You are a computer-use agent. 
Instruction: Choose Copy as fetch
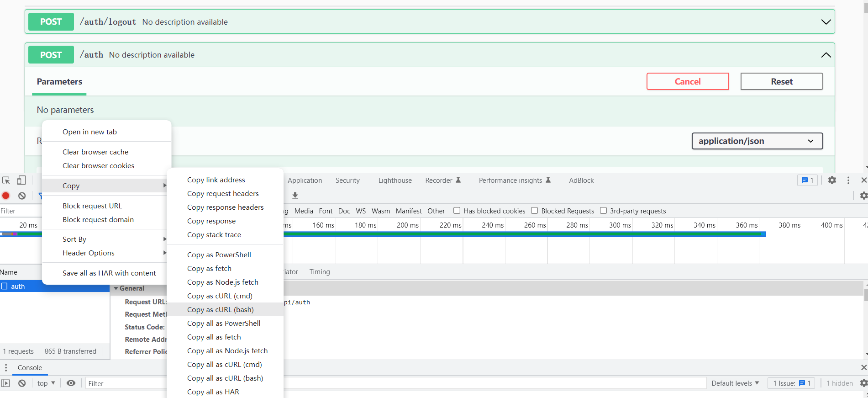[x=225, y=268]
